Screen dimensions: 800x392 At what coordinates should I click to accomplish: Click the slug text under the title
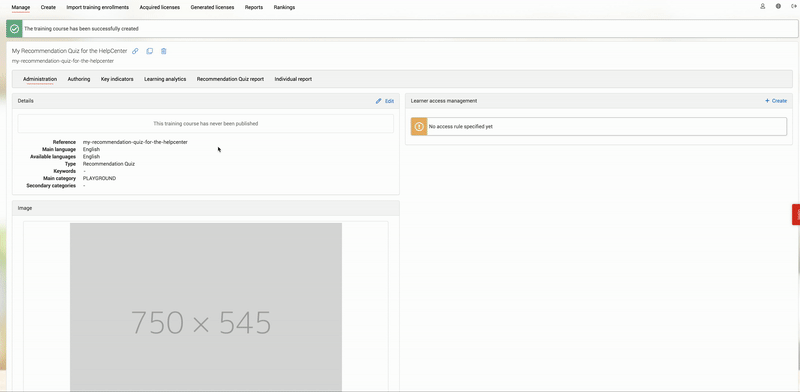click(63, 61)
